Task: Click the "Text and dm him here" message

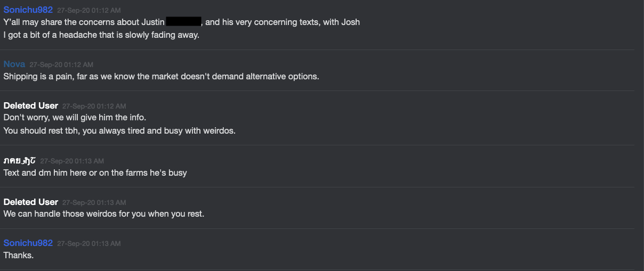Action: pos(95,173)
